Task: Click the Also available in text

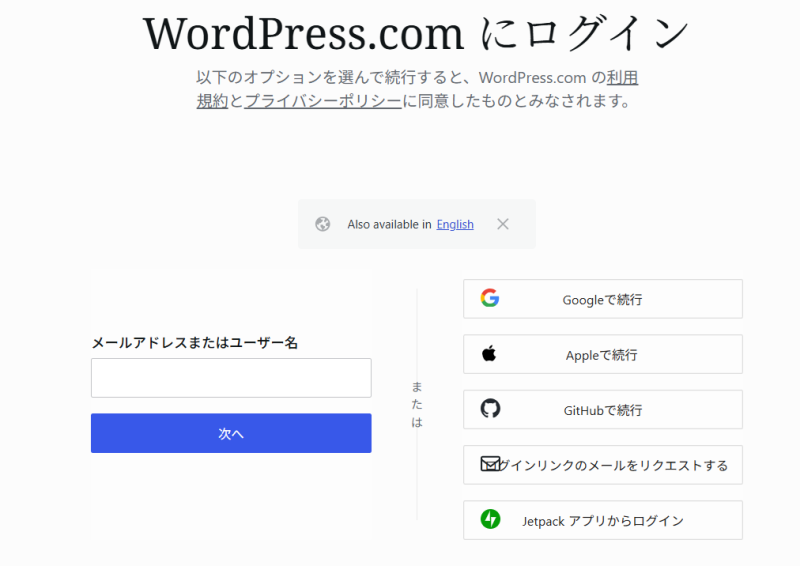Action: pos(389,225)
